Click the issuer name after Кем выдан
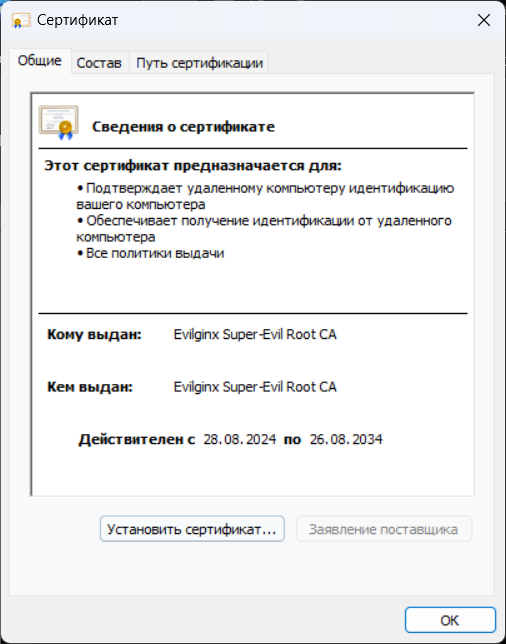The width and height of the screenshot is (506, 644). (255, 387)
